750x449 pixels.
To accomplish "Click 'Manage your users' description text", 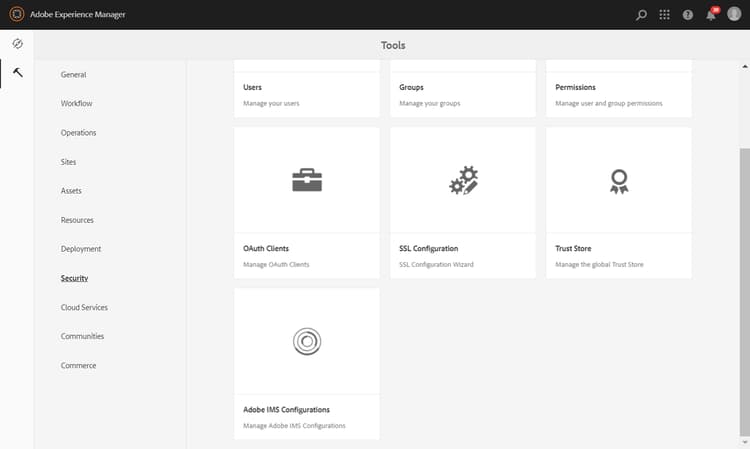I will (x=271, y=103).
